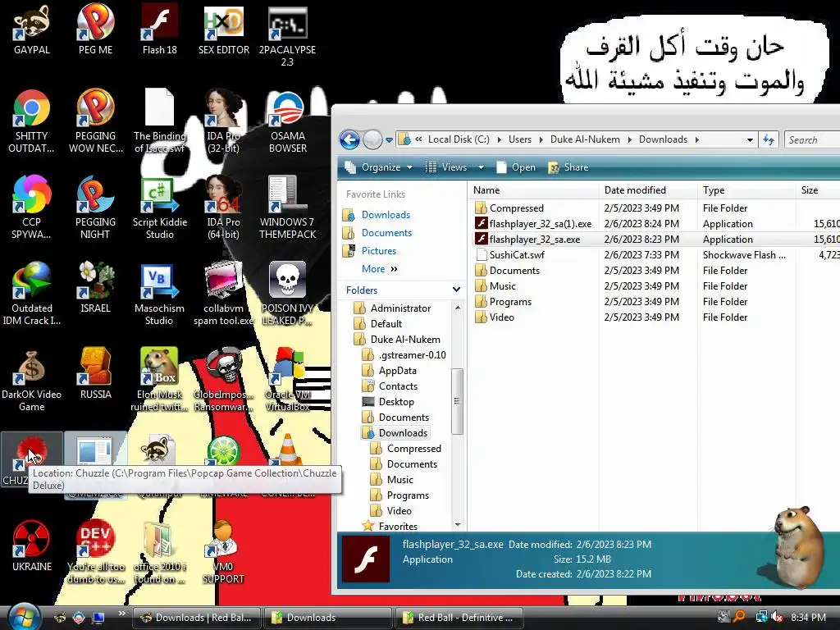
Task: Refresh the Downloads folder view
Action: click(x=769, y=139)
